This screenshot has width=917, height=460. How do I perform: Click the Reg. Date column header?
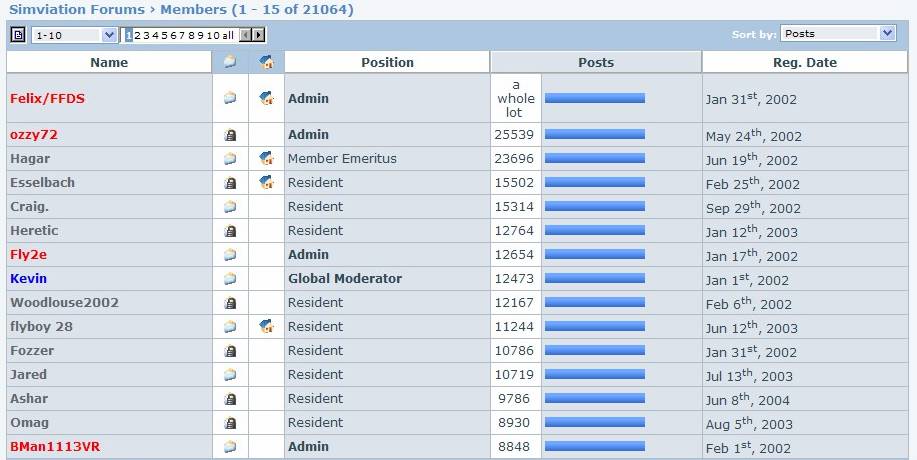(804, 62)
